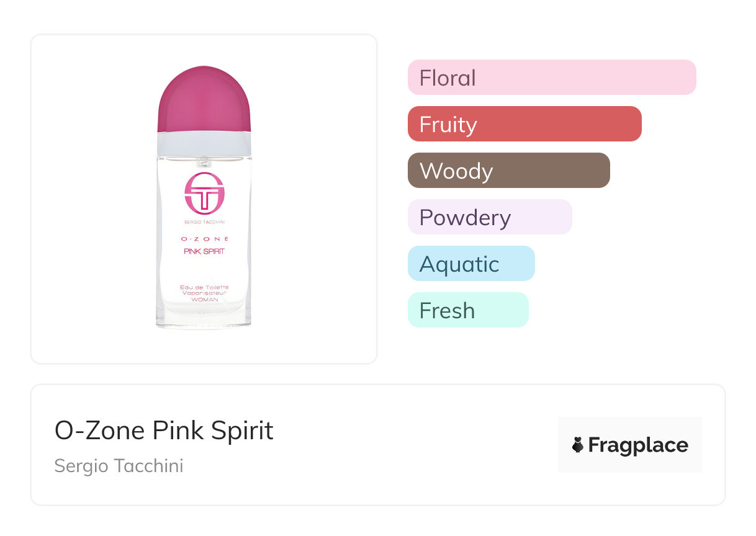Select the mint Fresh accord bar

pos(468,310)
